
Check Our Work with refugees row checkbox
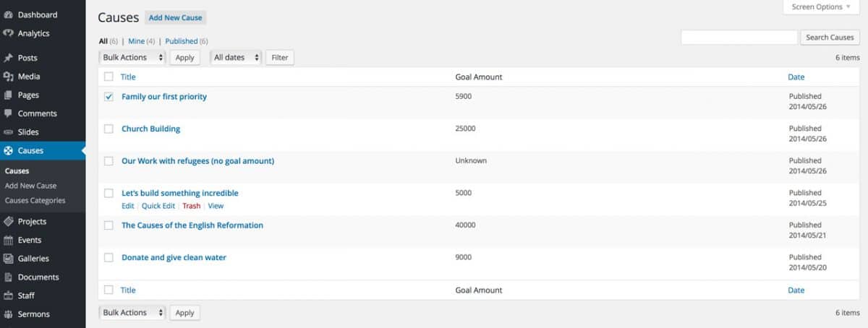109,161
